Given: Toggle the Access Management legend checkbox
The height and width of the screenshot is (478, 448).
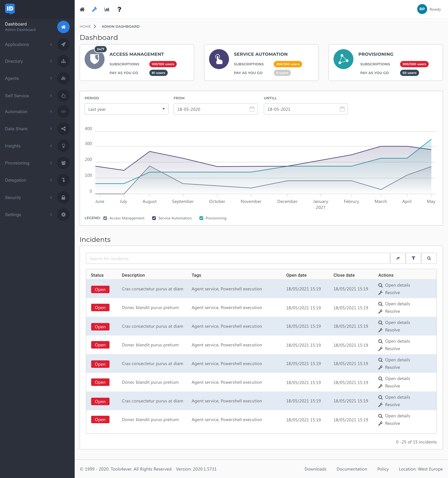Looking at the screenshot, I should tap(105, 218).
